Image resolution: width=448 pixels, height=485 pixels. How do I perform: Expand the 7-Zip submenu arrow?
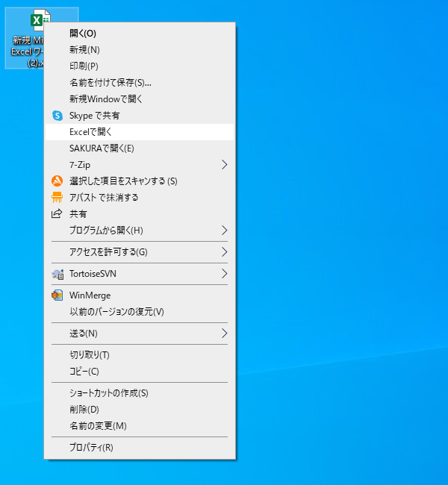[225, 165]
